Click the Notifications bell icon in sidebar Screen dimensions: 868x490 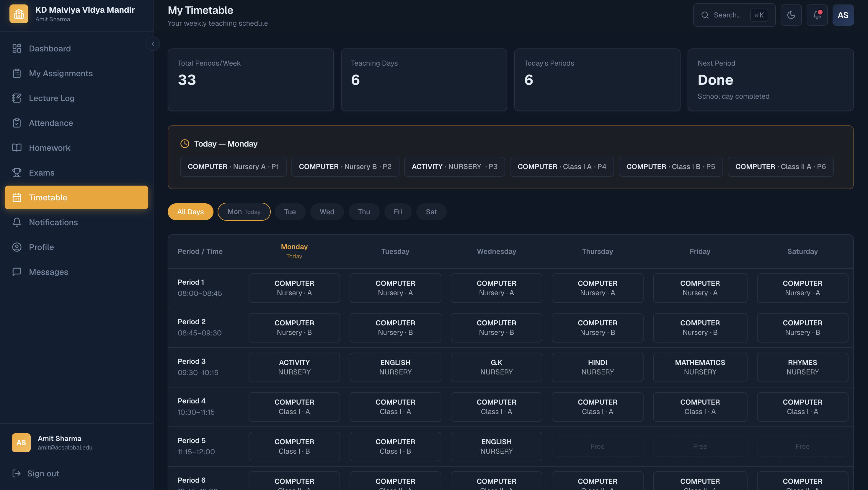point(17,222)
